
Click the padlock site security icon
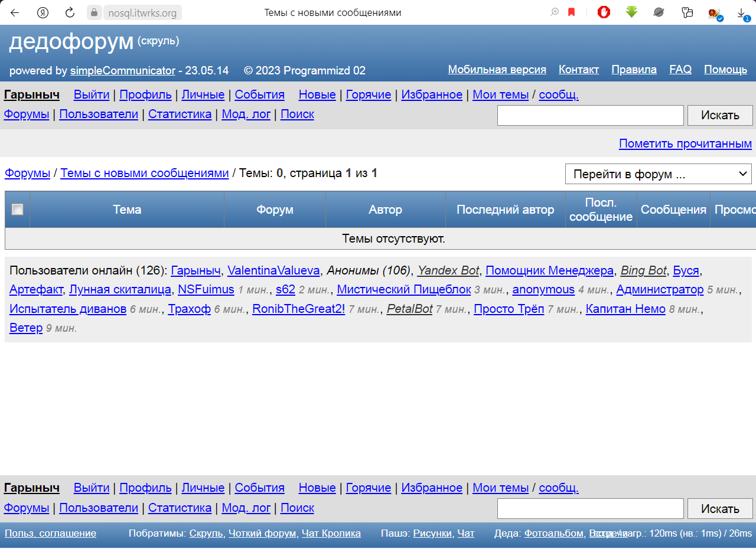click(x=94, y=12)
